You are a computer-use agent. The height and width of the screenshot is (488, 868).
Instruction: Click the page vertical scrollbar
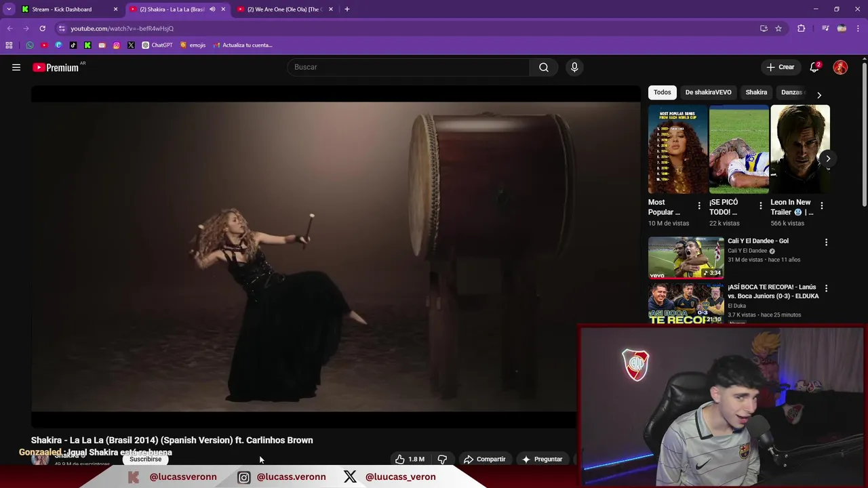[865, 136]
